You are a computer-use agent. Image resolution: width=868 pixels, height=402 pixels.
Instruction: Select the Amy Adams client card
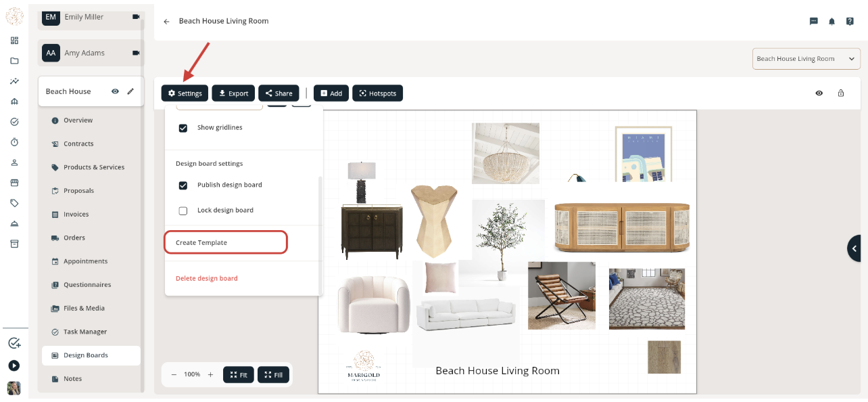tap(91, 53)
